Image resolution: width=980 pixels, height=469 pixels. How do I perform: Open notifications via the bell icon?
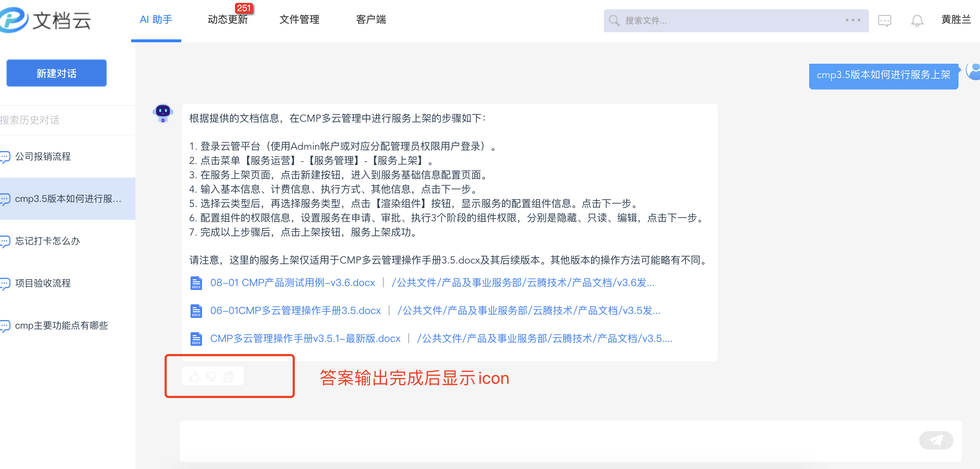pos(917,20)
